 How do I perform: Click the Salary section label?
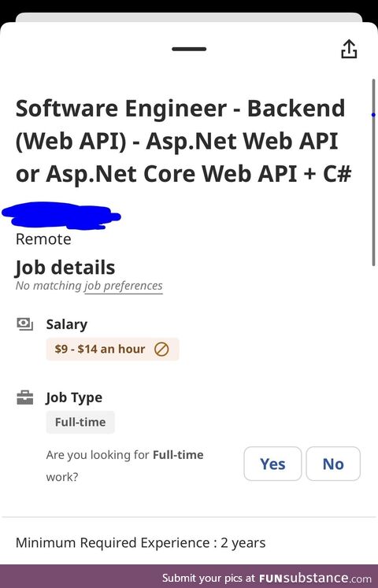click(x=67, y=324)
